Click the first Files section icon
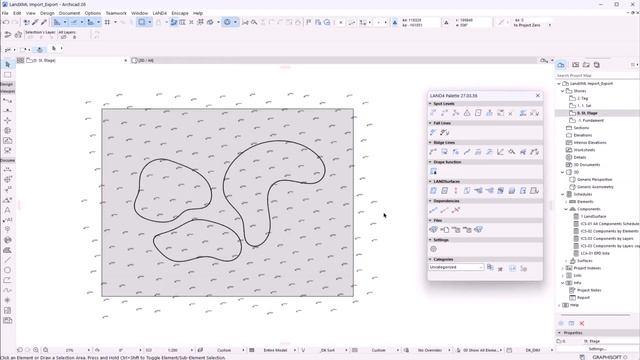Screen dimensions: 640x360 (x=433, y=230)
